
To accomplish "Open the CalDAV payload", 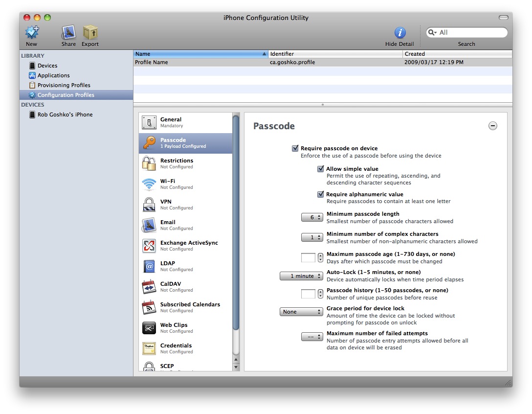I will (x=186, y=287).
